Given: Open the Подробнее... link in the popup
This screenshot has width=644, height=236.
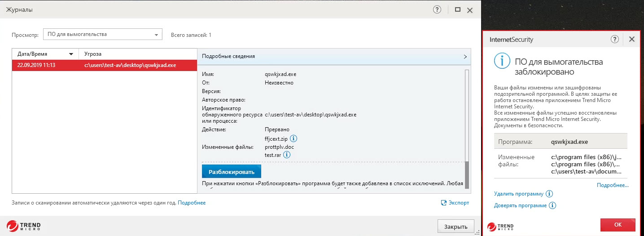Looking at the screenshot, I should click(x=612, y=185).
